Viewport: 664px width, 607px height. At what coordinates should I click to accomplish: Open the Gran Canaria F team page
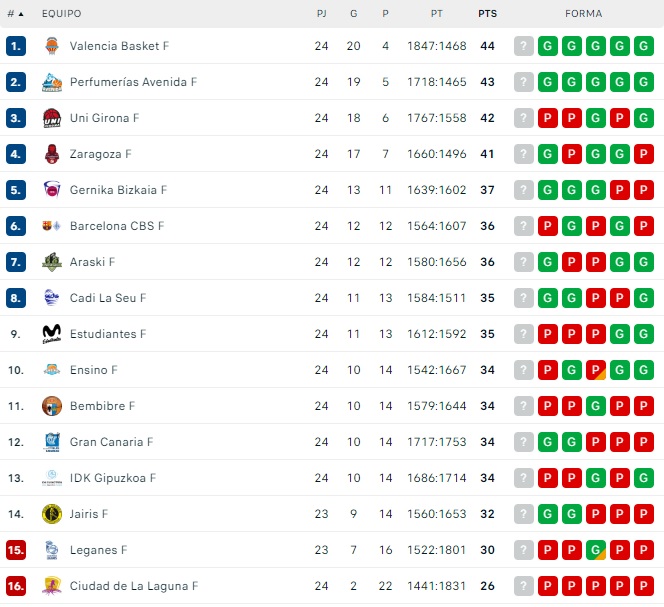[111, 442]
